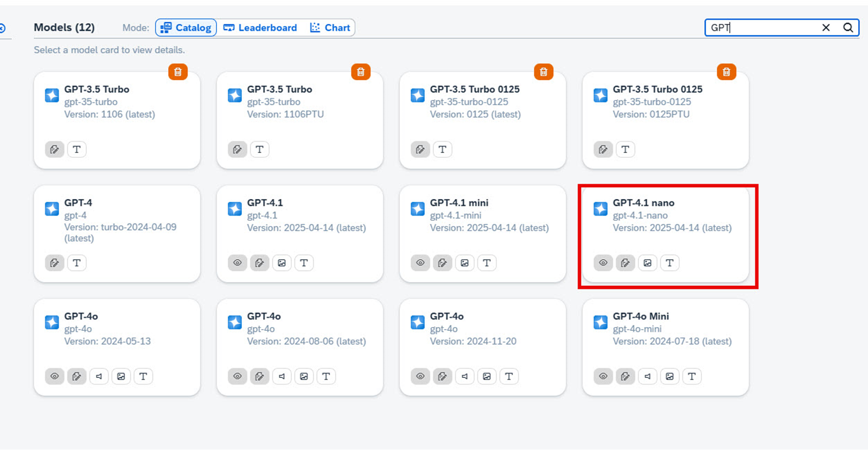Open the GPT-4o version 2024-05-13 card
The width and height of the screenshot is (868, 455).
pos(117,348)
